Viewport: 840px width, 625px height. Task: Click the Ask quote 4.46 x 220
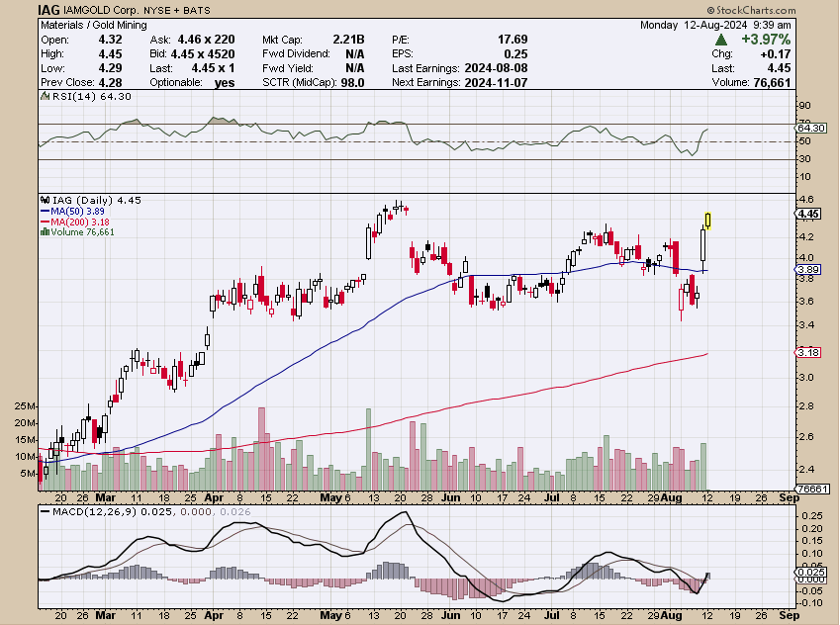tap(206, 40)
